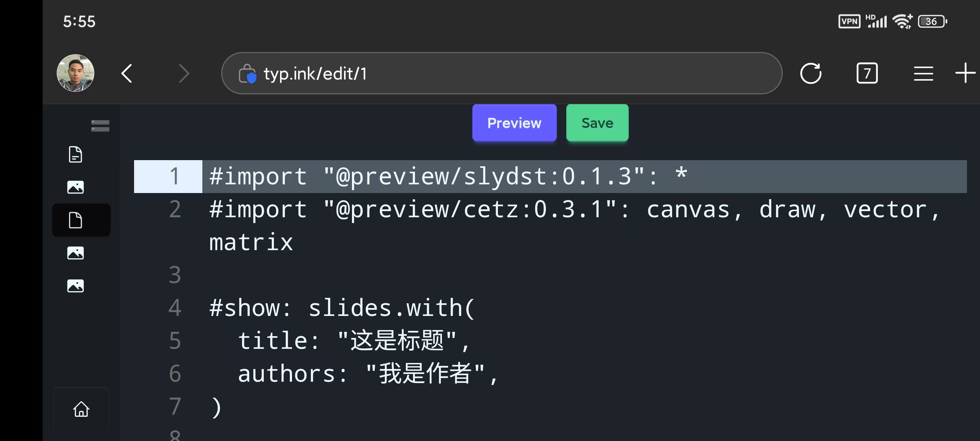This screenshot has width=980, height=441.
Task: Go forward with the browser forward arrow
Action: point(184,73)
